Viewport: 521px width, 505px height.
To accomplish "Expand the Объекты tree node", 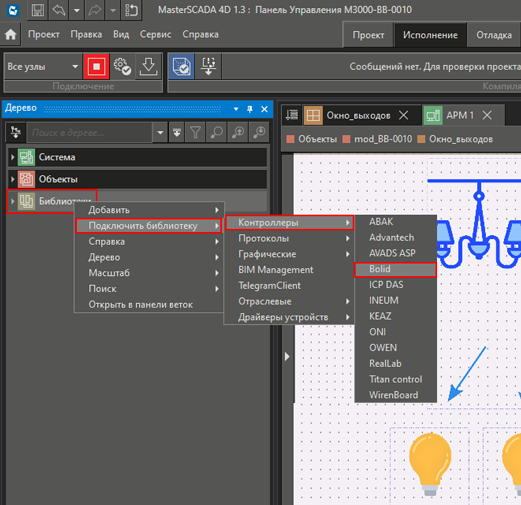I will 12,179.
